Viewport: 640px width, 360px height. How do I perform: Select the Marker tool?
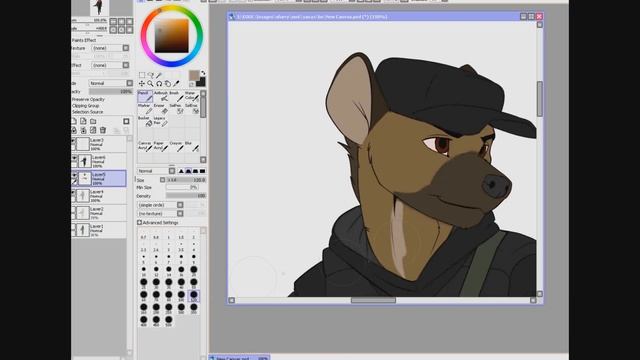pyautogui.click(x=145, y=109)
